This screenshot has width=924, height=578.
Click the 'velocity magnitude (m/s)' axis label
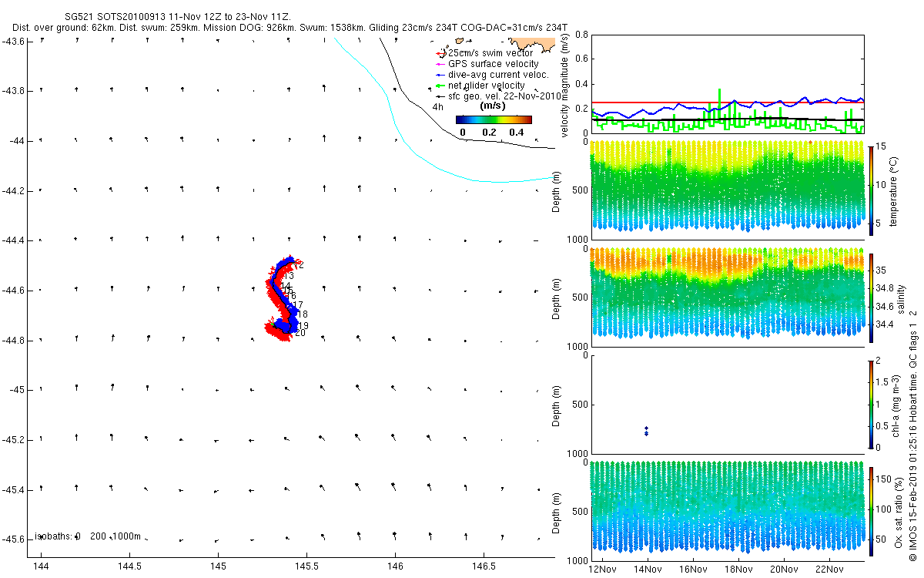(566, 86)
